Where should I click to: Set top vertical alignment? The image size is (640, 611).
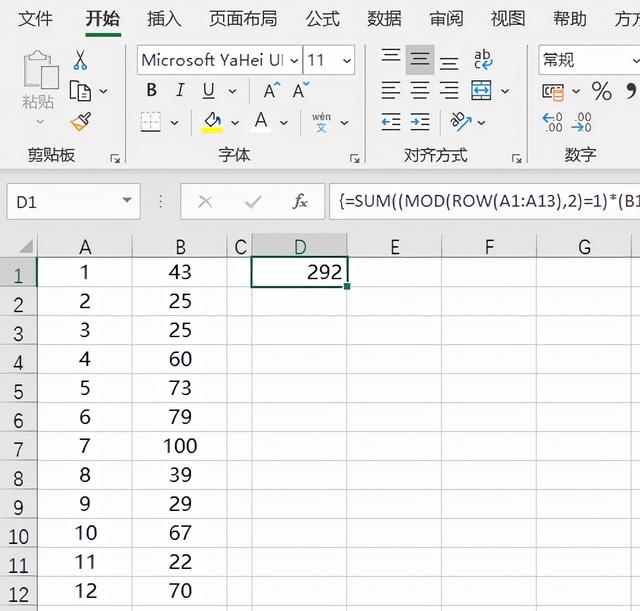(x=391, y=55)
